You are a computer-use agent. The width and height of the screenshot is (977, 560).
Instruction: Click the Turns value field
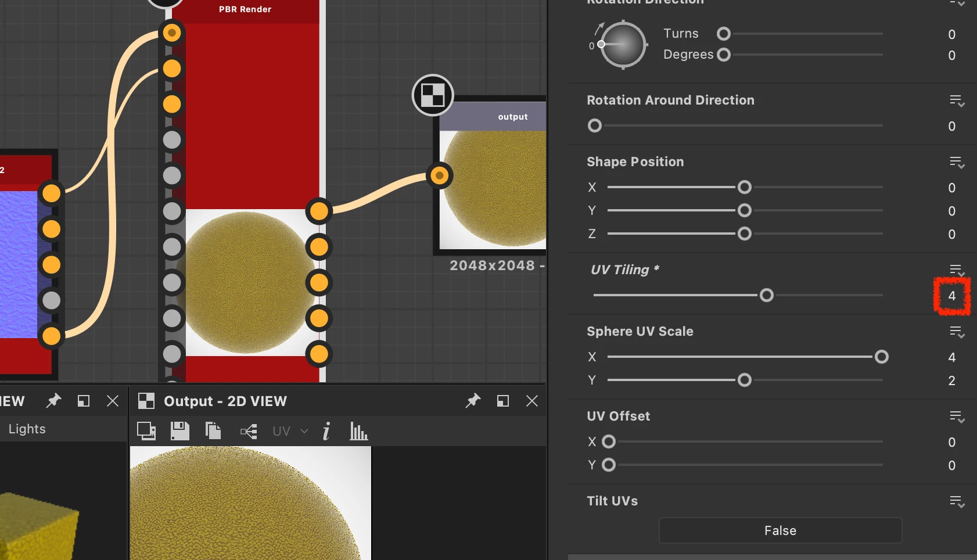(x=952, y=34)
